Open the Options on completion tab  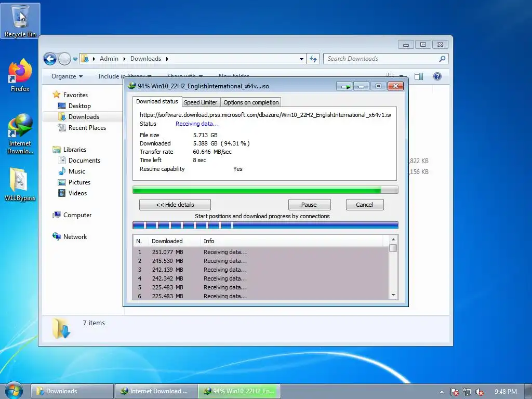tap(251, 102)
